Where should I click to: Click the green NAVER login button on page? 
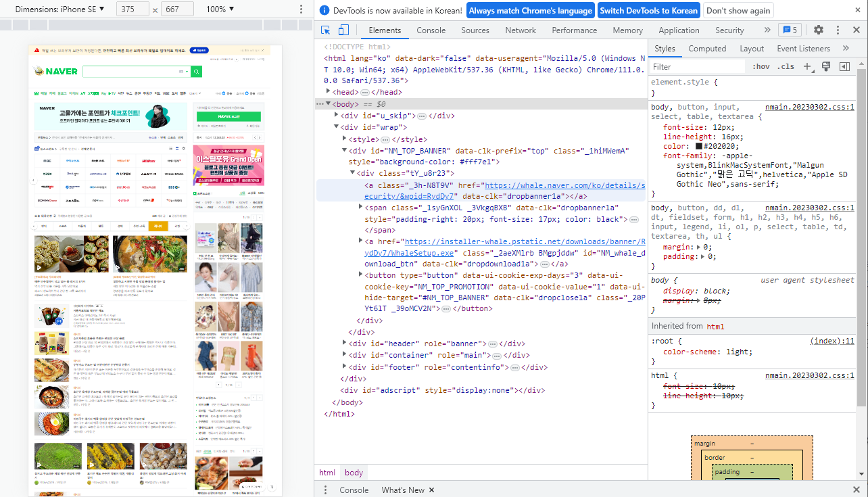[x=228, y=116]
